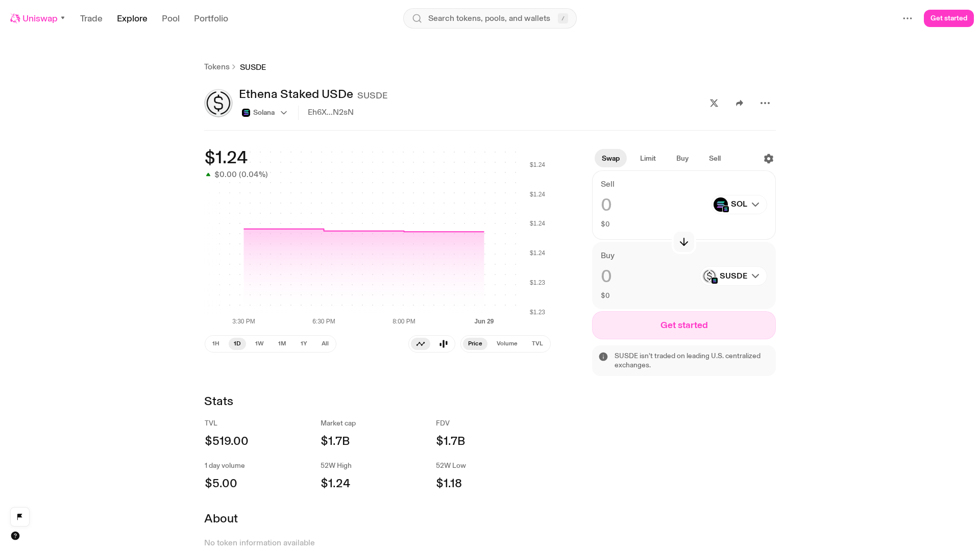
Task: Open the Trade menu
Action: pos(91,18)
